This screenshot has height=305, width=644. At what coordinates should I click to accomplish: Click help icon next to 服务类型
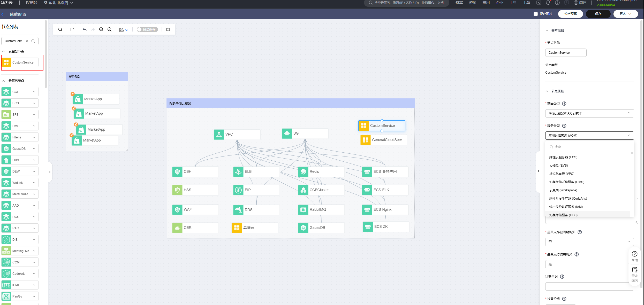564,126
